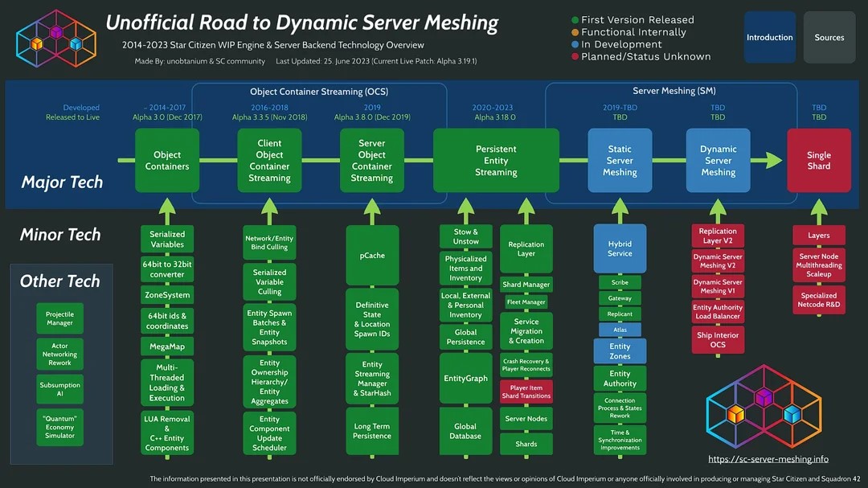Click the blue In Development legend dot

(575, 44)
